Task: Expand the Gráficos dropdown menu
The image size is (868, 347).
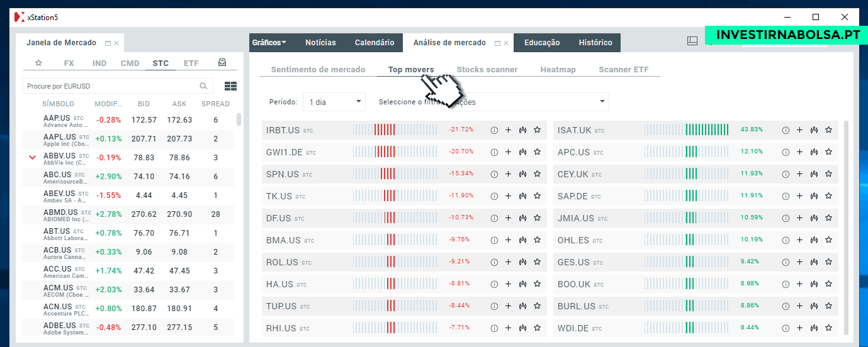Action: point(269,43)
